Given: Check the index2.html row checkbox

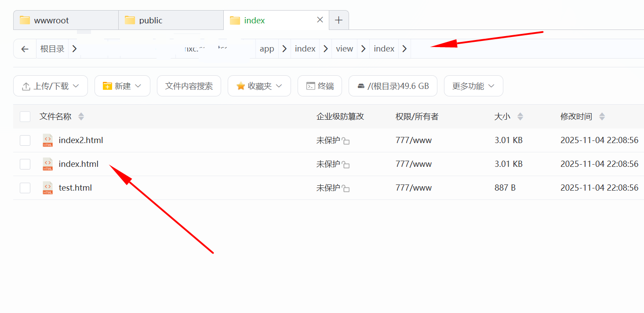Looking at the screenshot, I should tap(25, 140).
